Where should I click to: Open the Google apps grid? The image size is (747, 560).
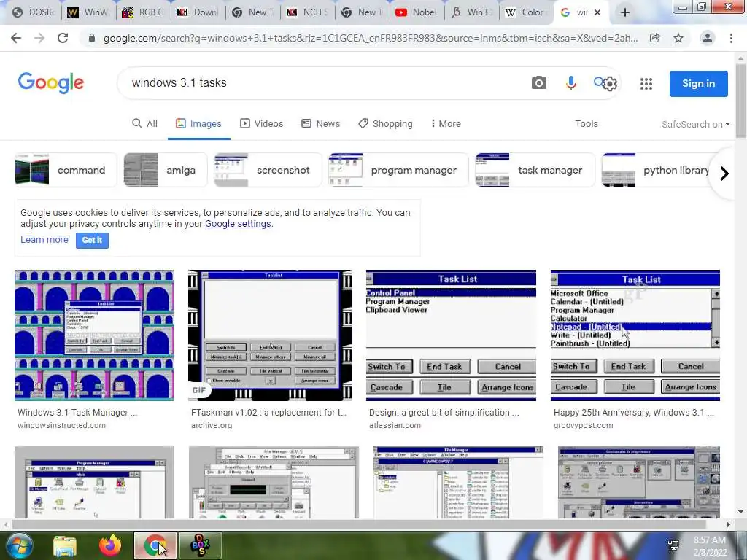pyautogui.click(x=646, y=84)
